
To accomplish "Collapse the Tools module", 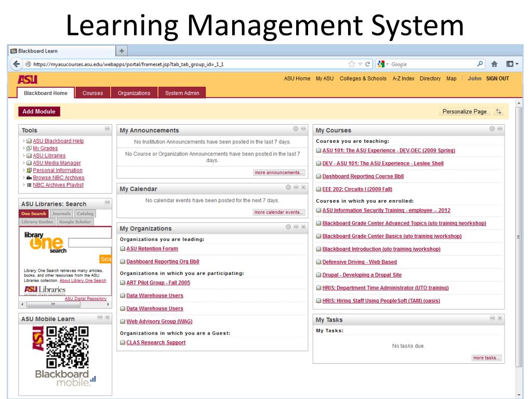I will click(x=107, y=129).
